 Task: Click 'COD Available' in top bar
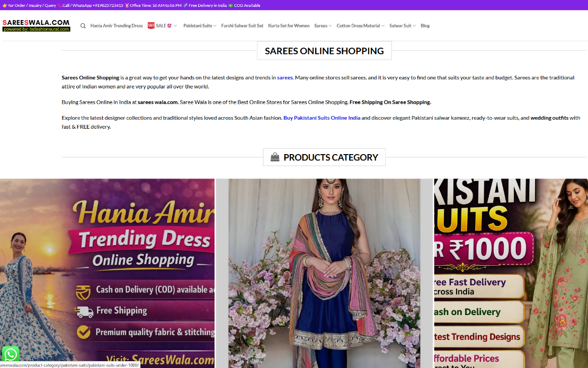tap(247, 5)
